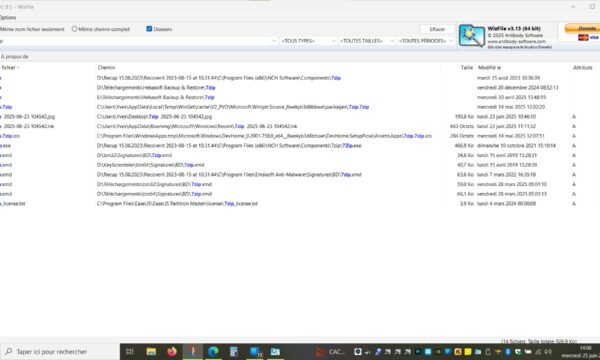Launch Firefox from the taskbar
The width and height of the screenshot is (600, 360).
click(172, 351)
